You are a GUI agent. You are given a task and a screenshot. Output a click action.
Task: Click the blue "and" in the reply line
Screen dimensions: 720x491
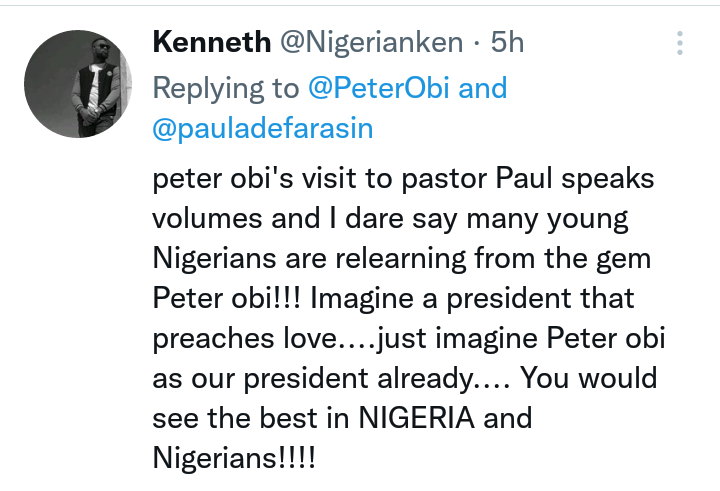(483, 87)
